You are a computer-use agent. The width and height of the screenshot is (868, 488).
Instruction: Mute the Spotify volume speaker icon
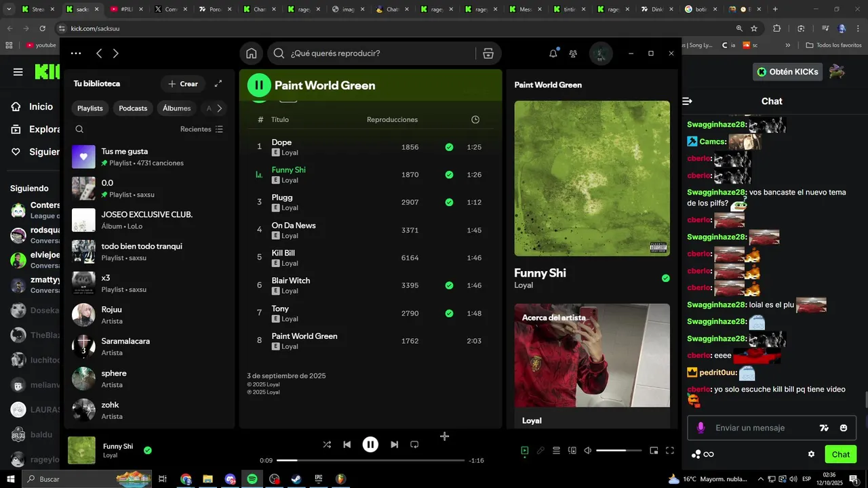[588, 450]
